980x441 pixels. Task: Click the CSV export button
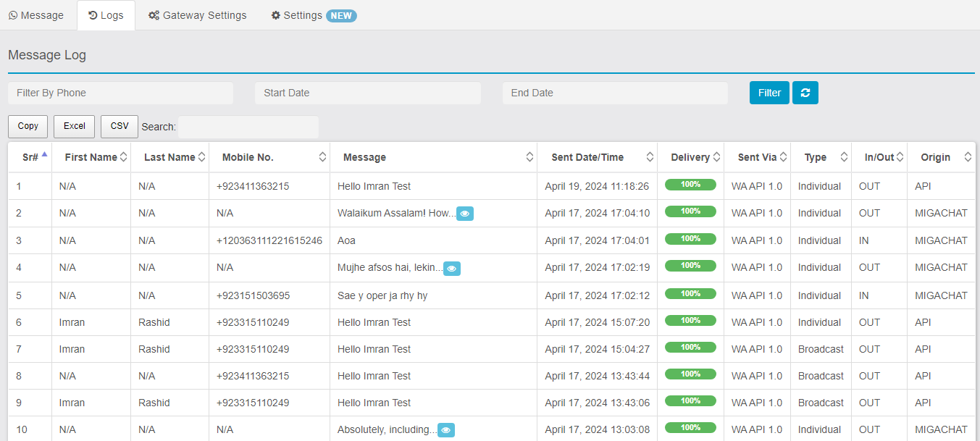(120, 126)
